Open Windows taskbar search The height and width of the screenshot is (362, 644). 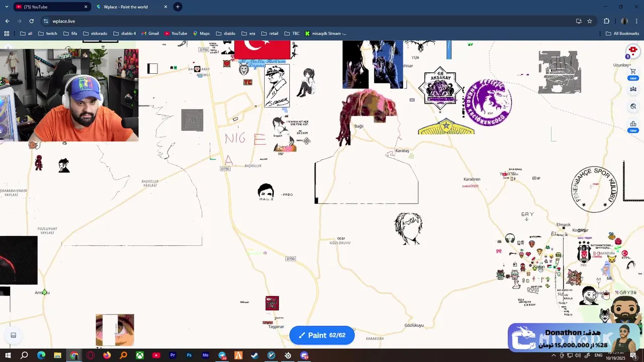(24, 355)
